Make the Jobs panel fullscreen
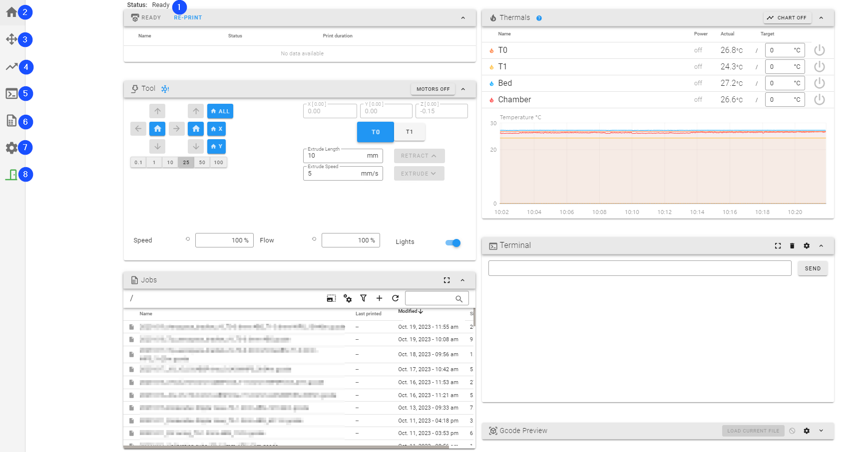 click(446, 280)
